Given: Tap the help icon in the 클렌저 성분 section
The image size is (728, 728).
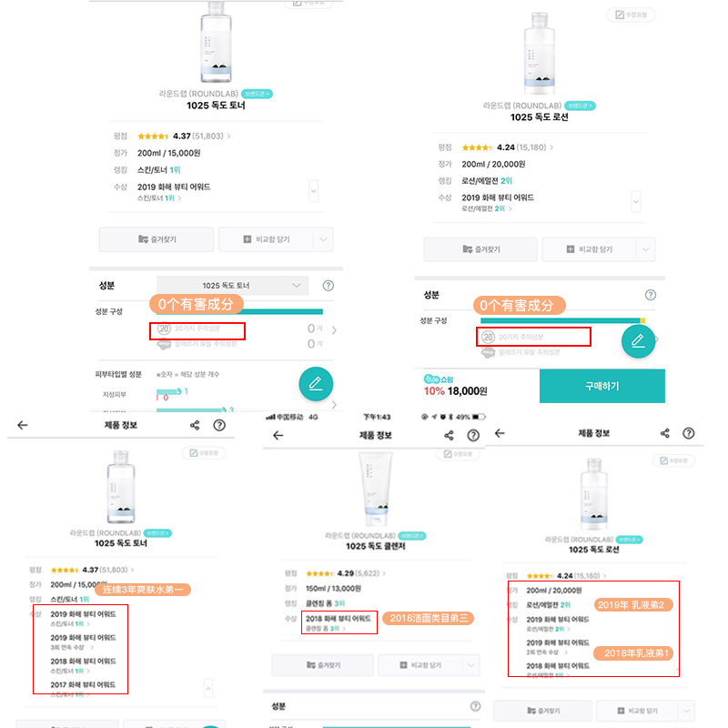Looking at the screenshot, I should [474, 706].
